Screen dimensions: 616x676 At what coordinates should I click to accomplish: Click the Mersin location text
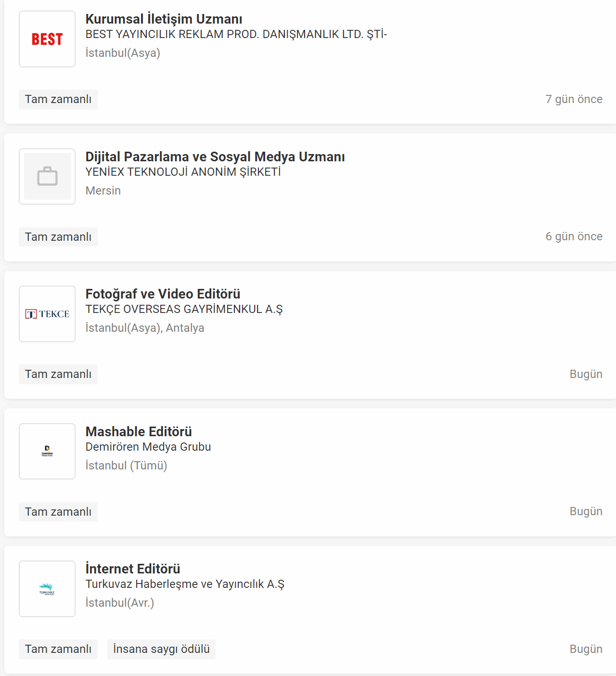click(103, 191)
